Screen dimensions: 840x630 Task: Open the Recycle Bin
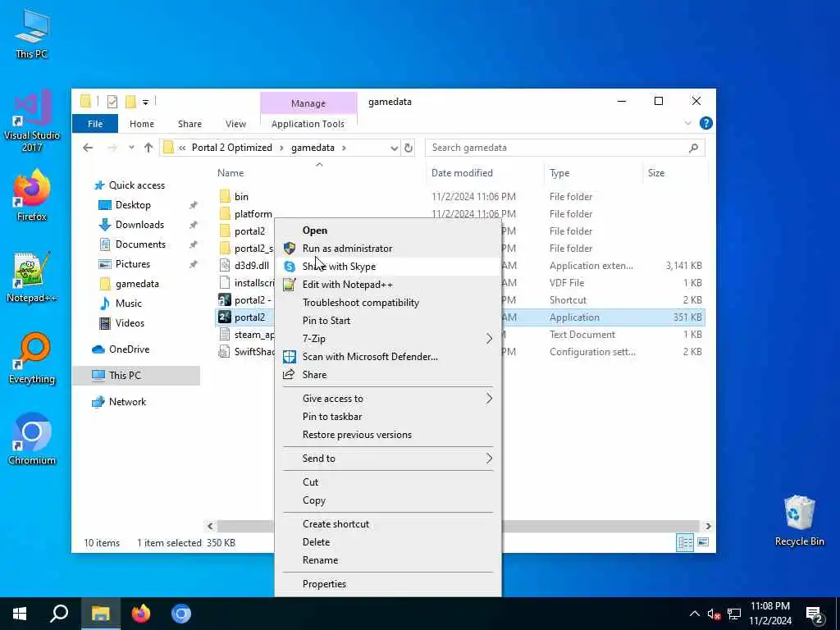click(799, 520)
